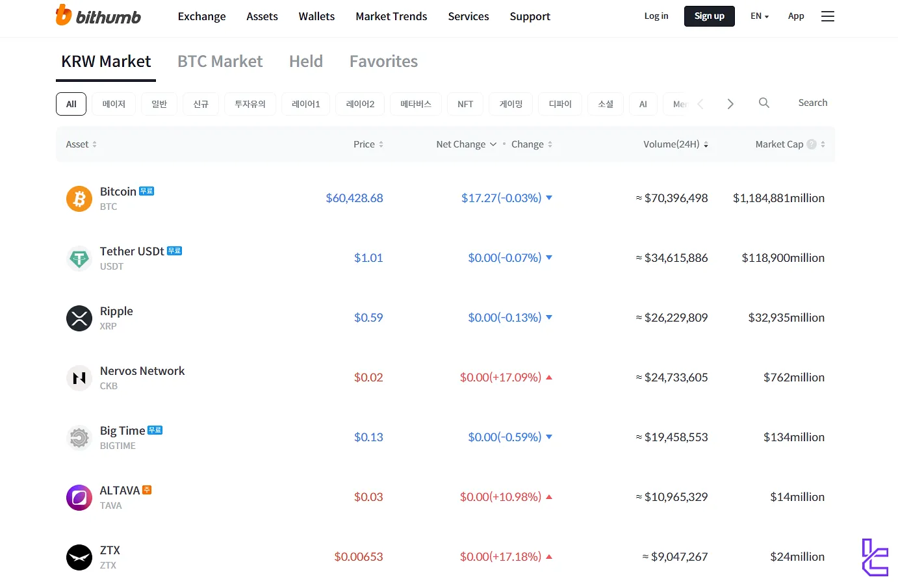Sort by Price column
This screenshot has width=898, height=588.
pyautogui.click(x=368, y=144)
